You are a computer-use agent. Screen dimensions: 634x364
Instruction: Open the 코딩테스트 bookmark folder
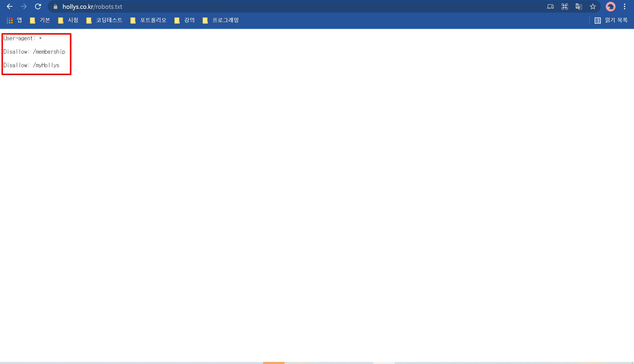(x=104, y=20)
